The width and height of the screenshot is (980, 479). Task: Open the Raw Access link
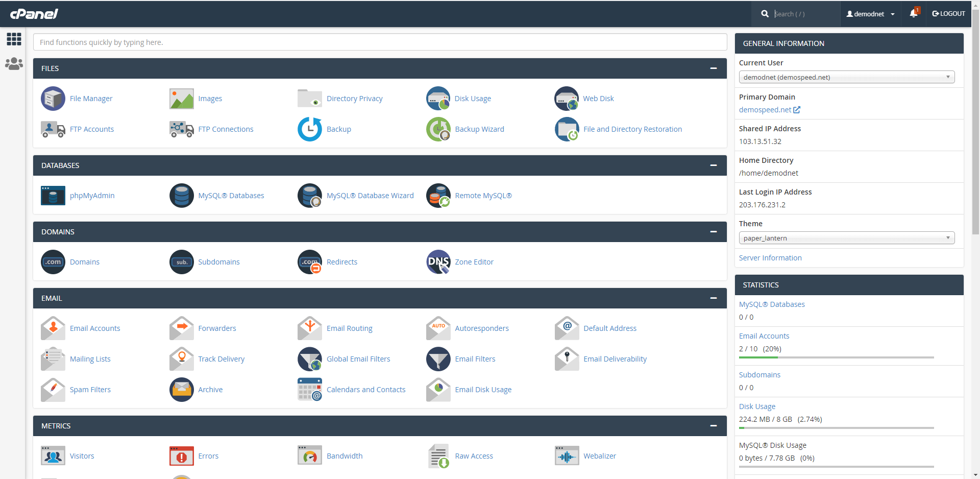[x=474, y=456]
